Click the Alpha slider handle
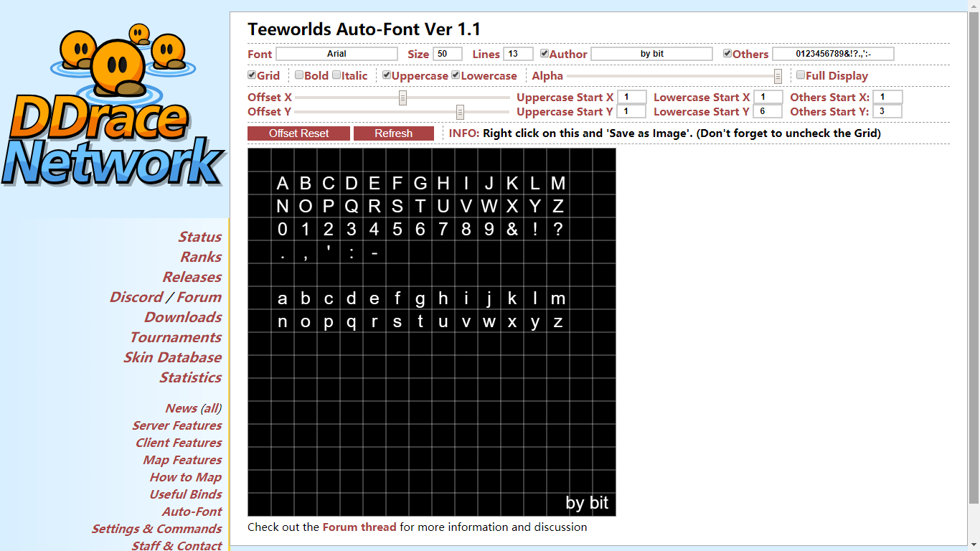980x551 pixels. click(x=778, y=76)
